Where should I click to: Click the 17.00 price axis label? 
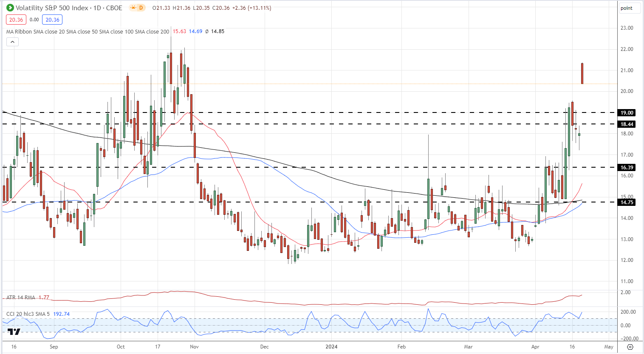(627, 155)
